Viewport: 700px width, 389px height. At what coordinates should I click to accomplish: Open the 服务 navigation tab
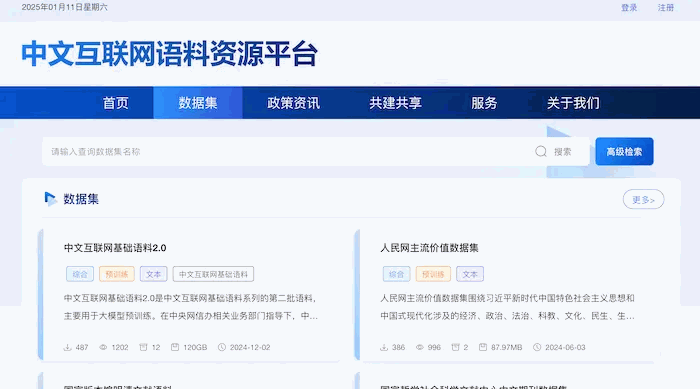(484, 103)
